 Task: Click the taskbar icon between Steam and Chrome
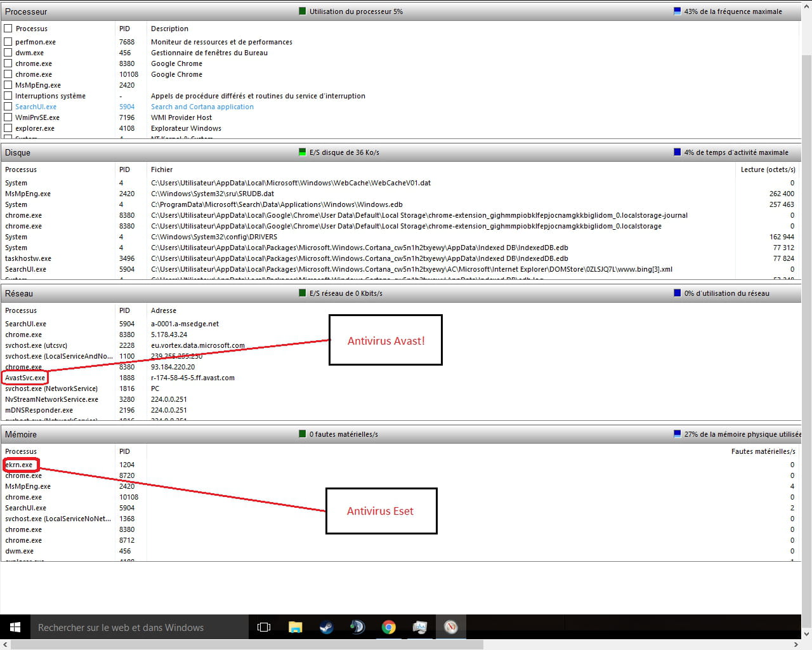357,627
